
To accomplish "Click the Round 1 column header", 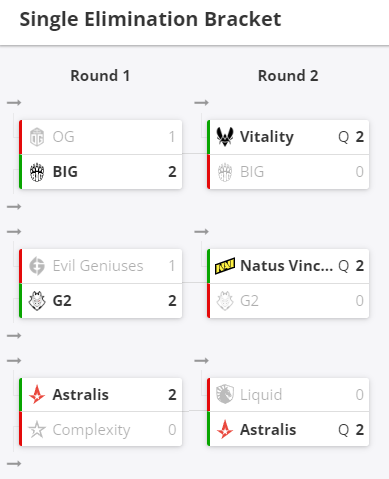I will (100, 76).
